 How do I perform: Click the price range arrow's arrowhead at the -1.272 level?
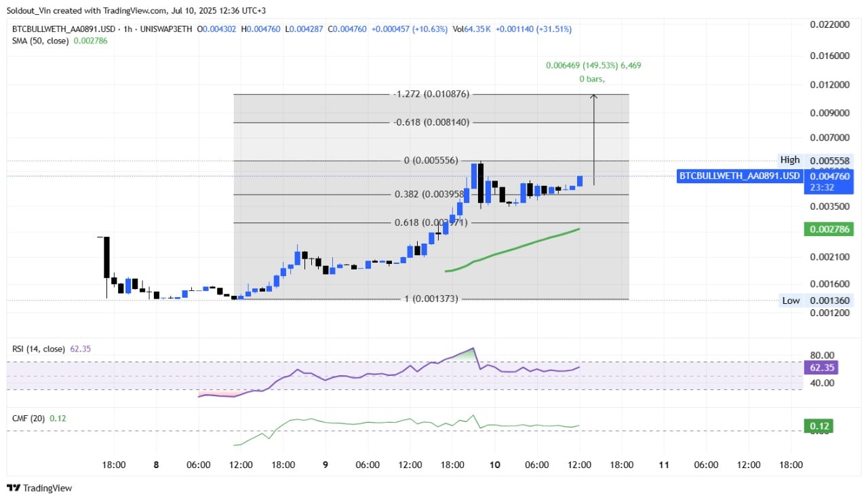(x=594, y=98)
